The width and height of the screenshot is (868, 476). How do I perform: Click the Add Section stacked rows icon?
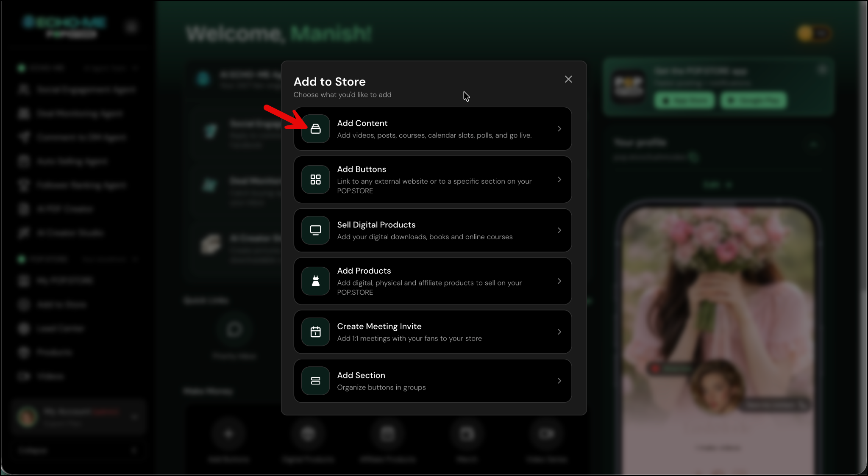(316, 381)
